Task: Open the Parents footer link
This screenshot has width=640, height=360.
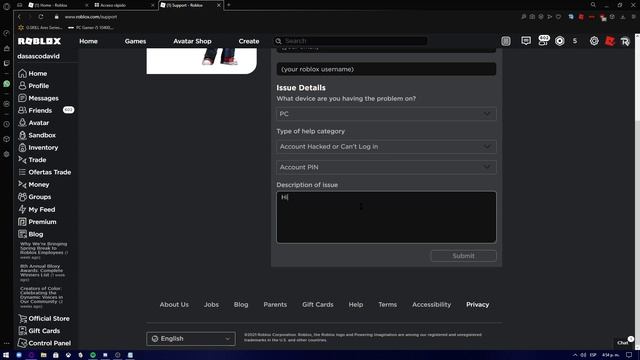Action: click(275, 304)
